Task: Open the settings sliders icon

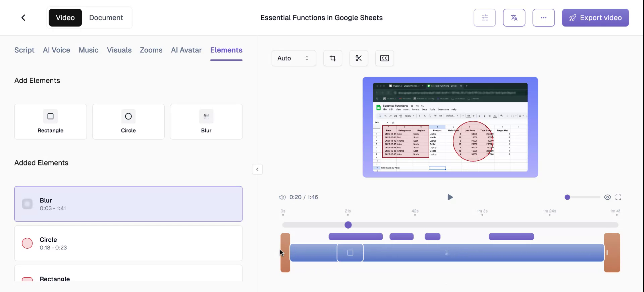Action: point(484,18)
